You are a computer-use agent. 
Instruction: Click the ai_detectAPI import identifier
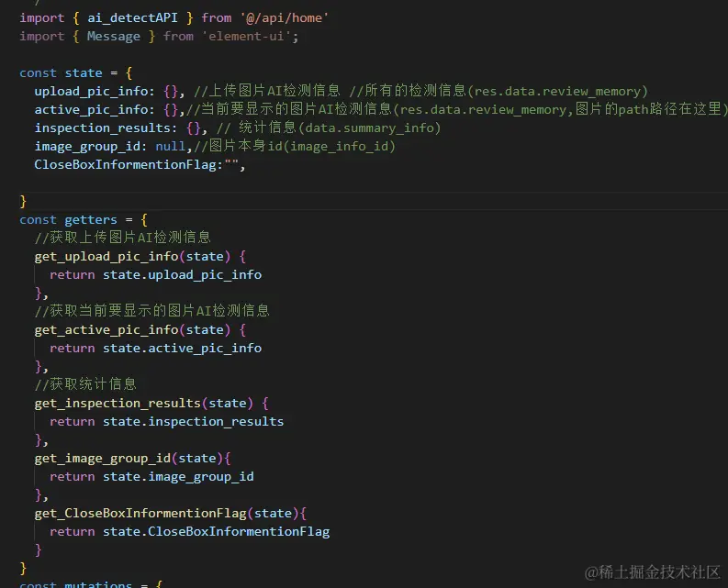coord(132,18)
